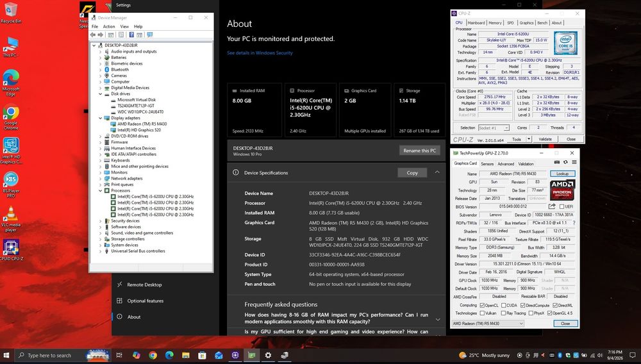The image size is (641, 364).
Task: Open Intel HD Graphics Control Panel icon
Action: click(11, 151)
